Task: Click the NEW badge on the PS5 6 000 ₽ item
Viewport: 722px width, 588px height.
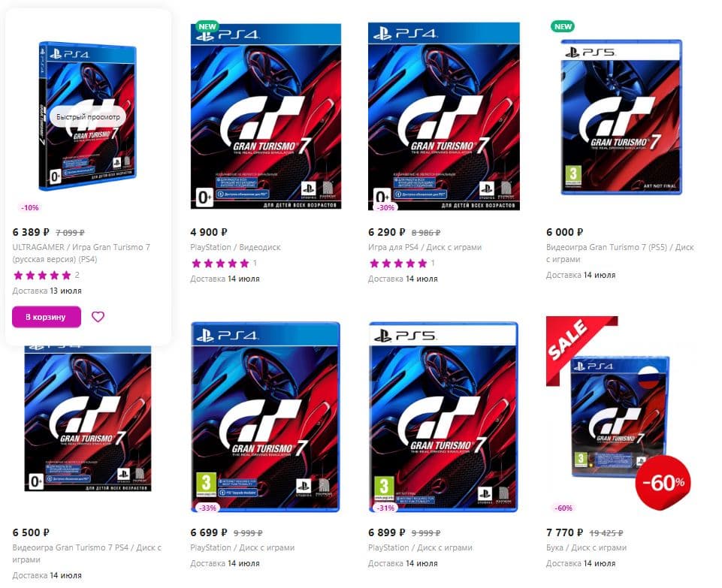Action: [563, 26]
